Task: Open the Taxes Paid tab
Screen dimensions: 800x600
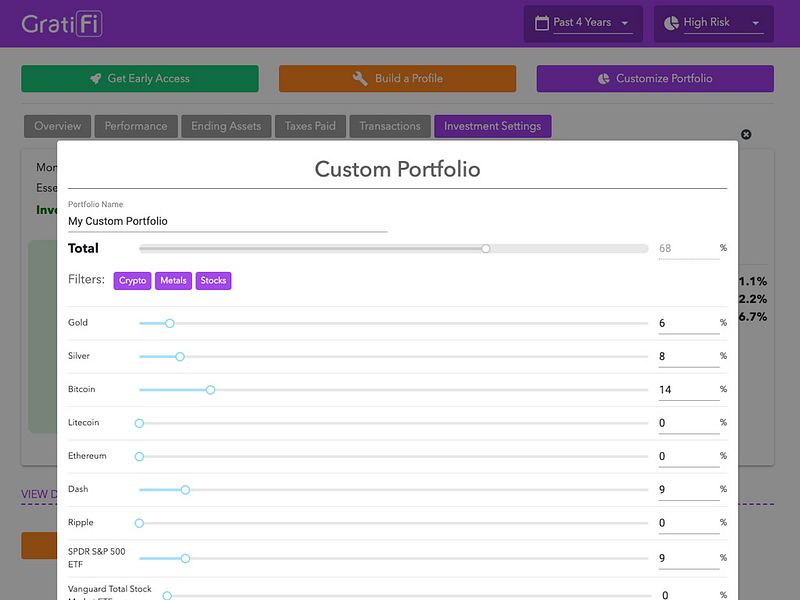Action: click(x=310, y=126)
